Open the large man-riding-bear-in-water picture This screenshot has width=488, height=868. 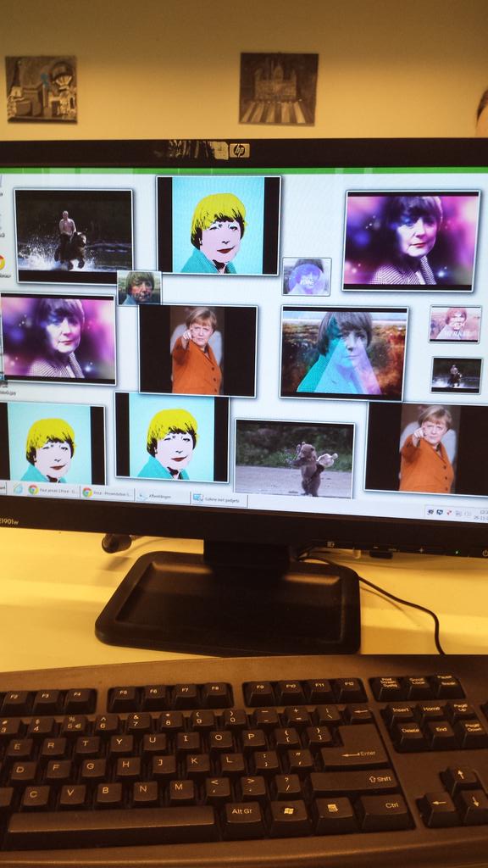point(74,236)
